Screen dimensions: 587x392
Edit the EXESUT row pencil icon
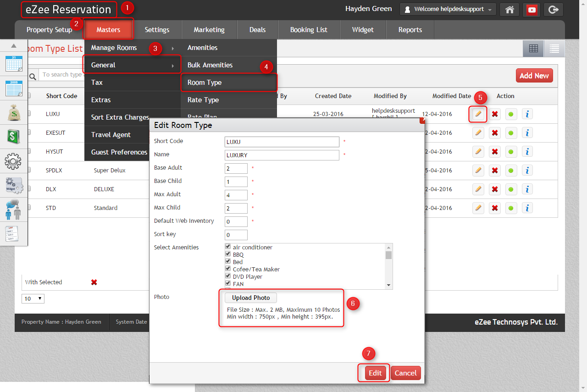tap(478, 133)
